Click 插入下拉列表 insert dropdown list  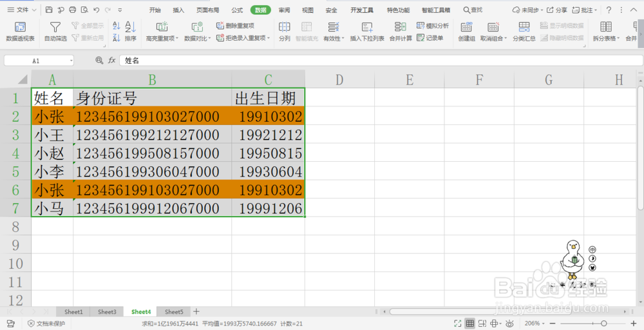(x=367, y=32)
